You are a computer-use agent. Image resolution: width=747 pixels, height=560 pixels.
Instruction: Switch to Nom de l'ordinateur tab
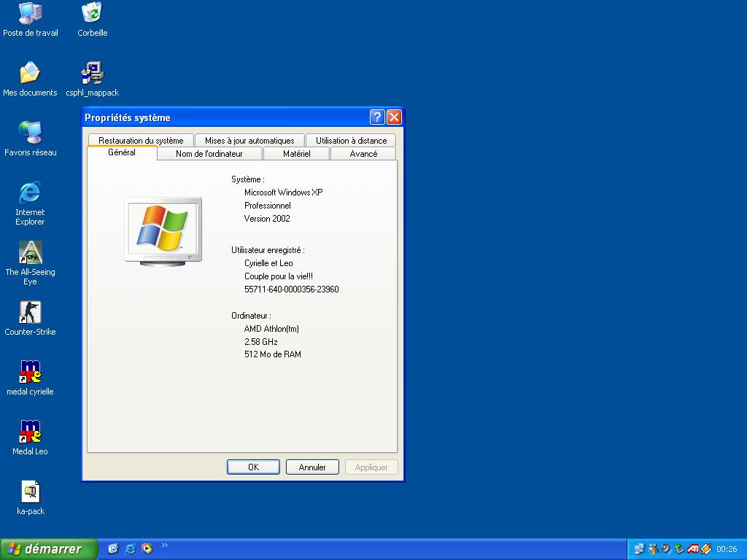pyautogui.click(x=209, y=154)
